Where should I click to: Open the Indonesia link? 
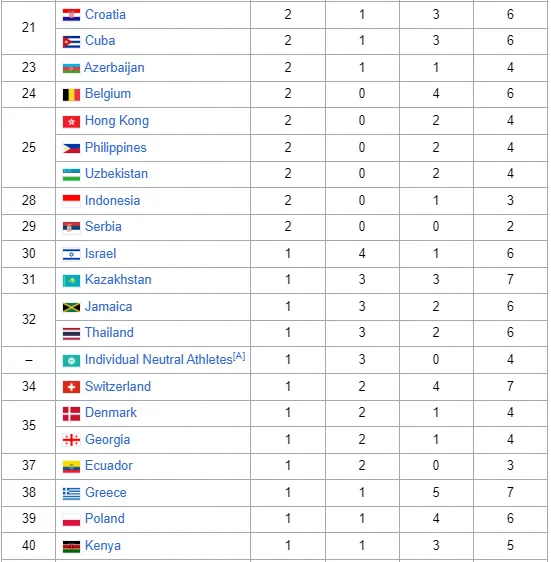(112, 201)
